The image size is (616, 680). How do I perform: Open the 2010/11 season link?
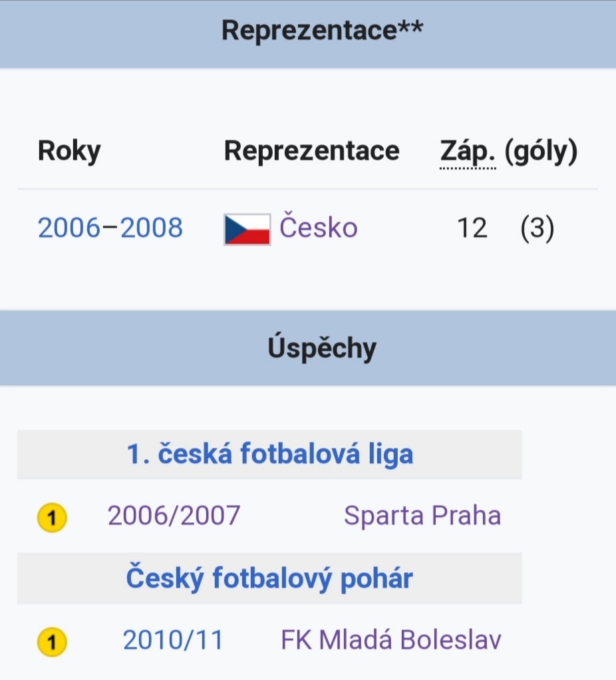tap(173, 639)
